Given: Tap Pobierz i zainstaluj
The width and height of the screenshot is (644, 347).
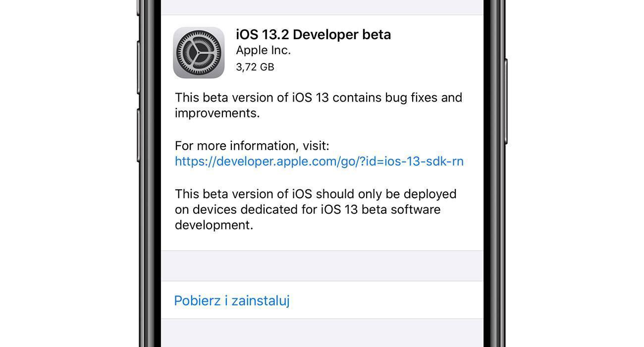Looking at the screenshot, I should point(232,300).
